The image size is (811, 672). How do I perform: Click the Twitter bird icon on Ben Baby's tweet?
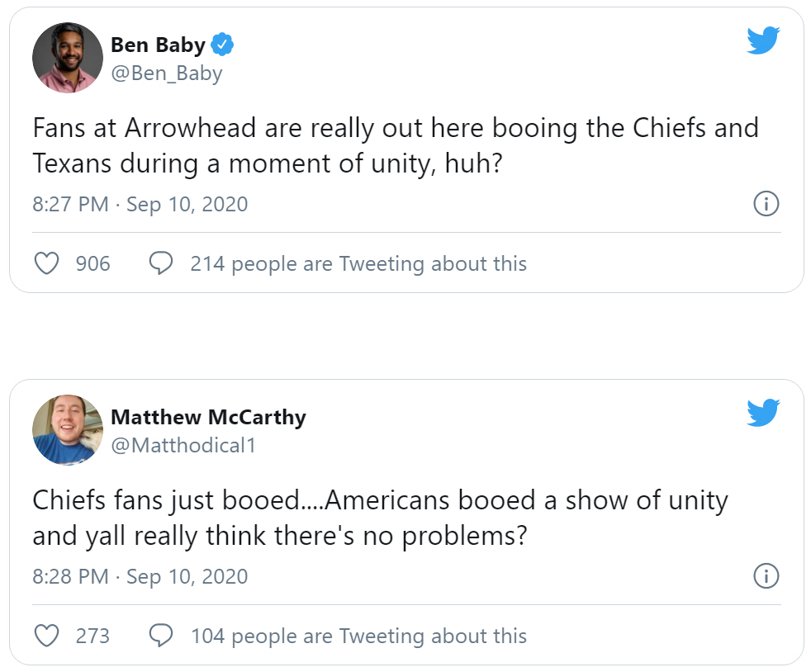coord(763,40)
